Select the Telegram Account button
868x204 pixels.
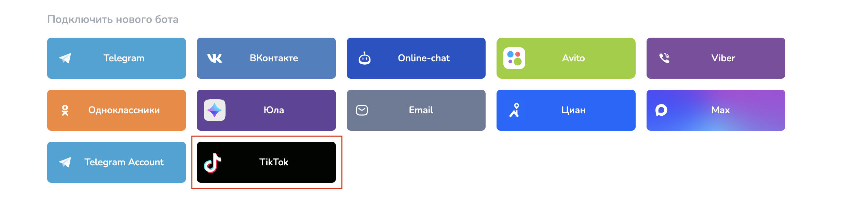(x=117, y=162)
